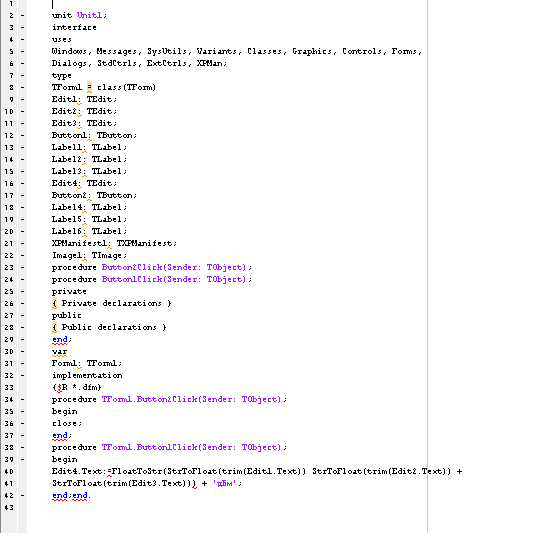Click the 'Label2: TLabel;' declaration

(89, 159)
